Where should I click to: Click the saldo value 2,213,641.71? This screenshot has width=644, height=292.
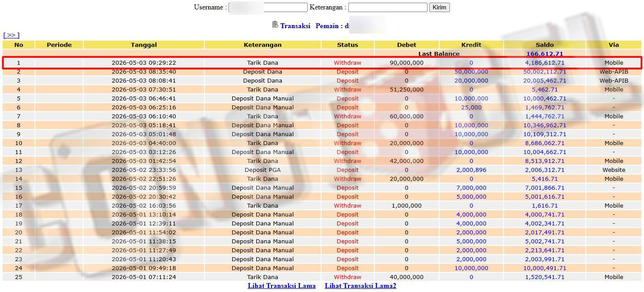(x=545, y=250)
